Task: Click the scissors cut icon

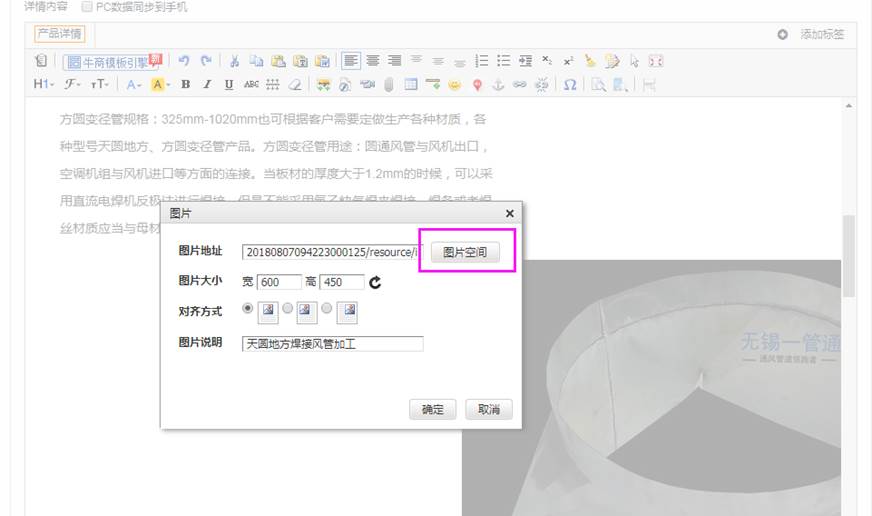Action: coord(234,61)
